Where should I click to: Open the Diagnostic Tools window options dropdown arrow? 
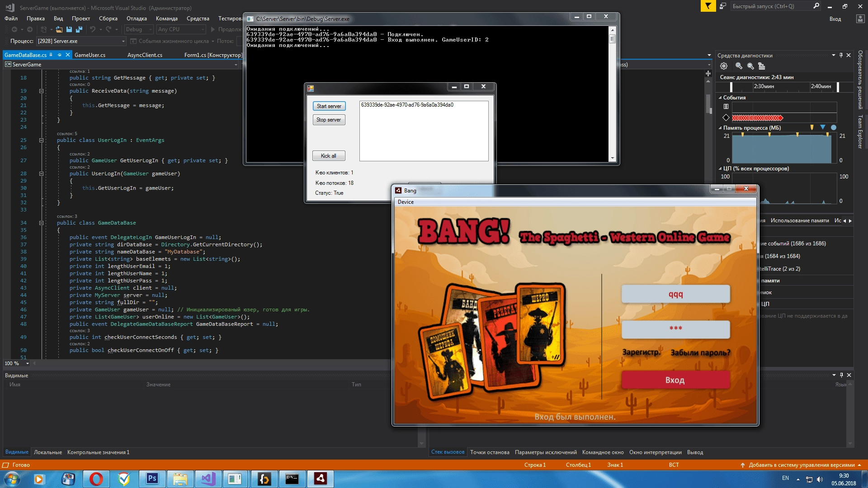point(834,55)
